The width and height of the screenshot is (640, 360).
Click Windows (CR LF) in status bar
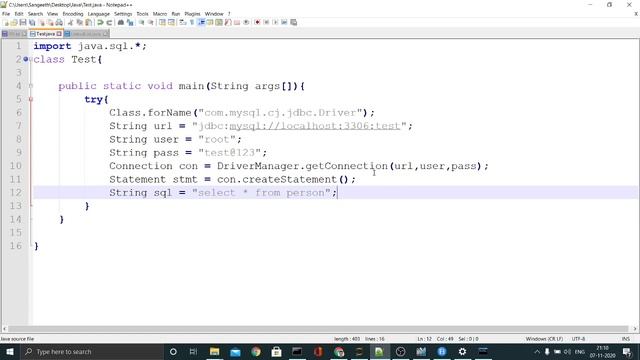click(544, 339)
